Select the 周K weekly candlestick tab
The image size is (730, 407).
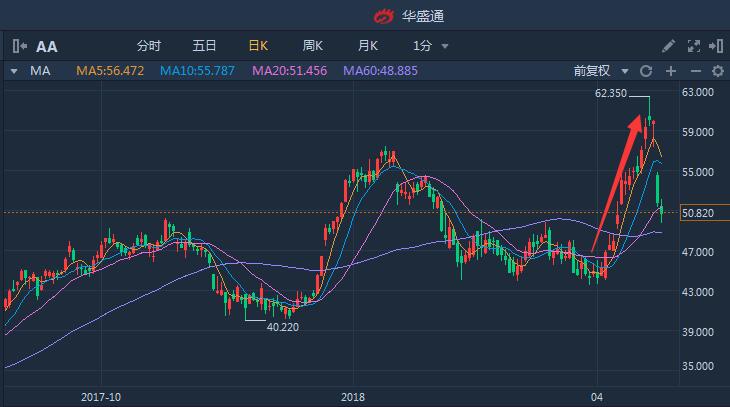click(313, 46)
